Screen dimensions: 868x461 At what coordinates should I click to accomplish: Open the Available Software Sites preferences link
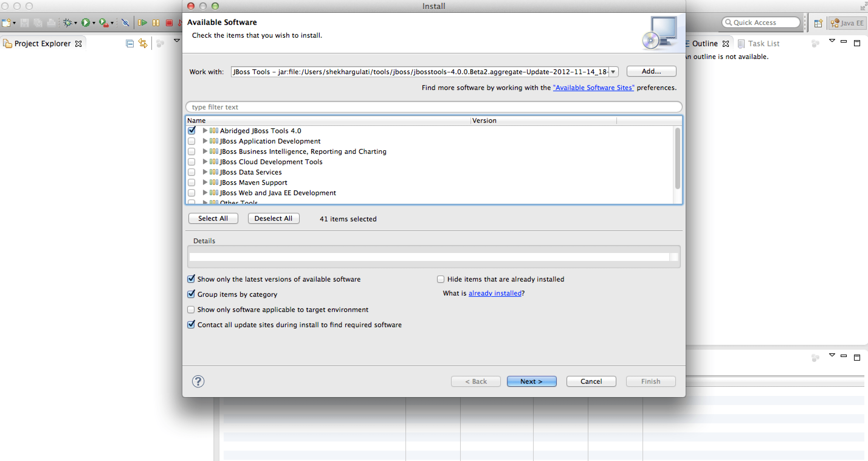[x=593, y=87]
